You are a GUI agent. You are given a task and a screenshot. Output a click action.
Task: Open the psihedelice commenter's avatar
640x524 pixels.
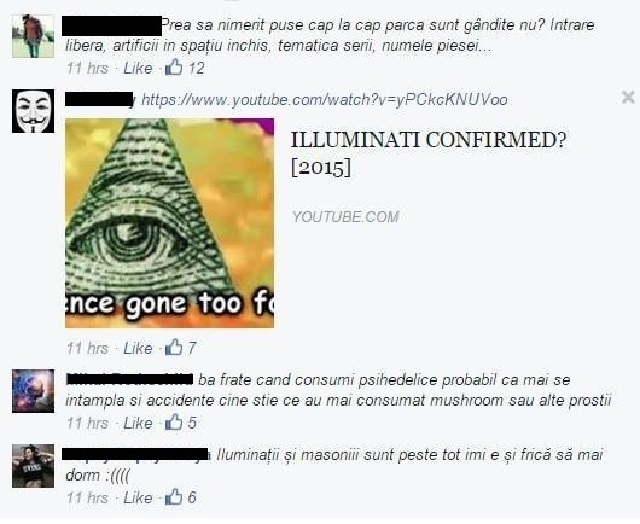(33, 391)
